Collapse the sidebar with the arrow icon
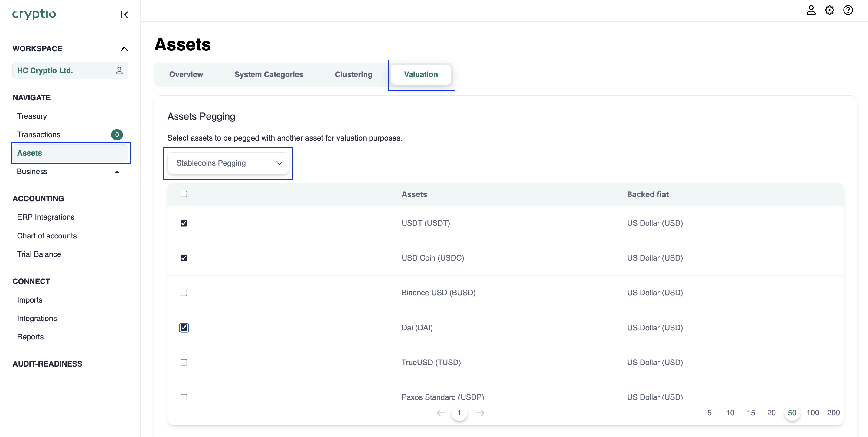The image size is (868, 437). click(124, 15)
